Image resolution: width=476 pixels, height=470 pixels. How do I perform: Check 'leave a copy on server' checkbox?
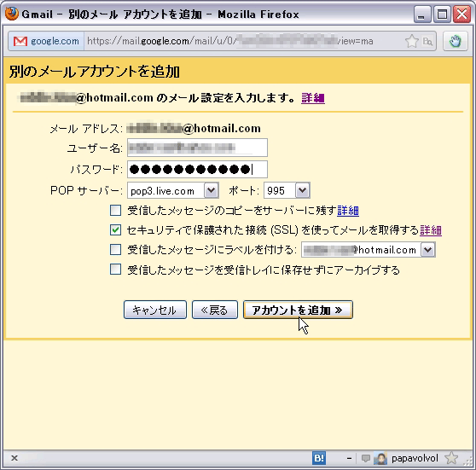115,210
